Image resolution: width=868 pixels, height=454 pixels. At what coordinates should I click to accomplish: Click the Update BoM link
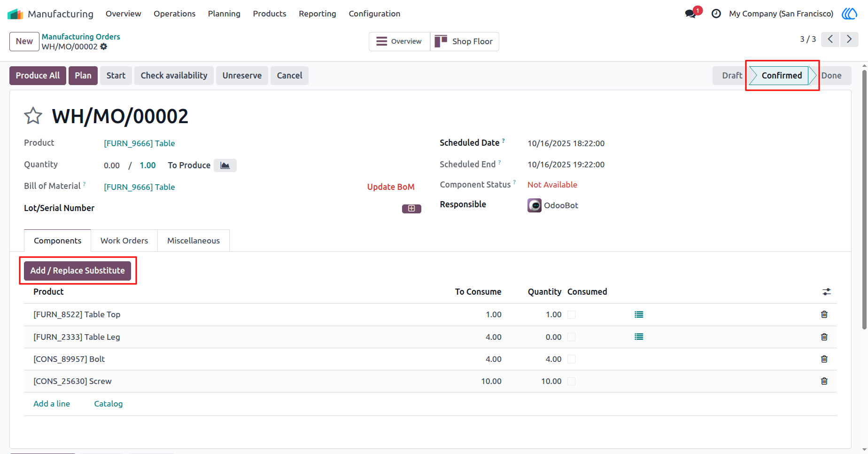[x=391, y=187]
